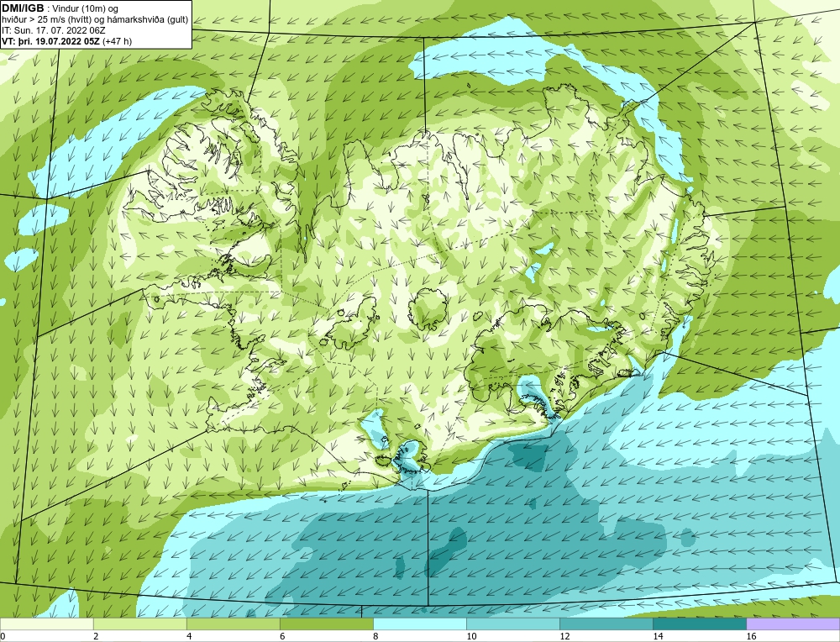Click the 'VT: þri. 19.07.2022 05Z' text
Image resolution: width=840 pixels, height=642 pixels.
coord(50,40)
